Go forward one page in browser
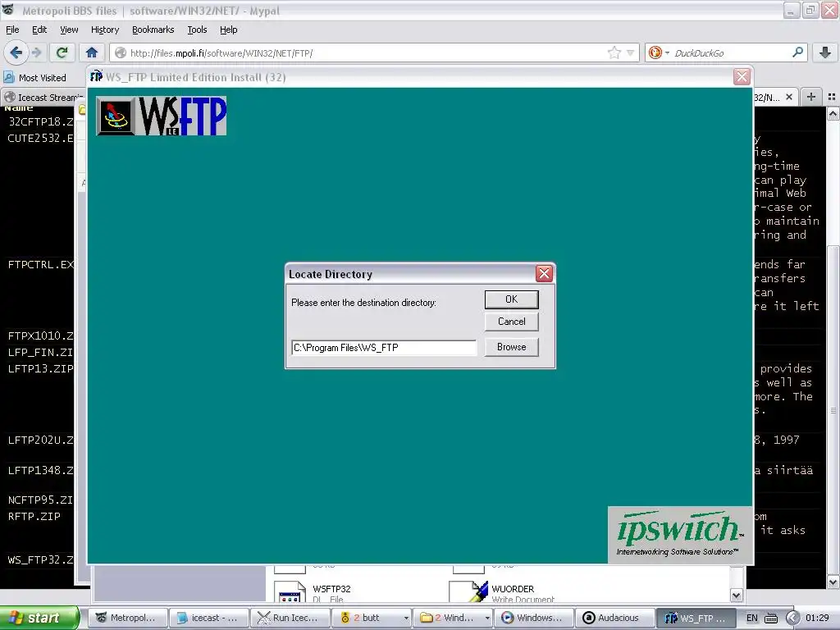 [x=36, y=52]
